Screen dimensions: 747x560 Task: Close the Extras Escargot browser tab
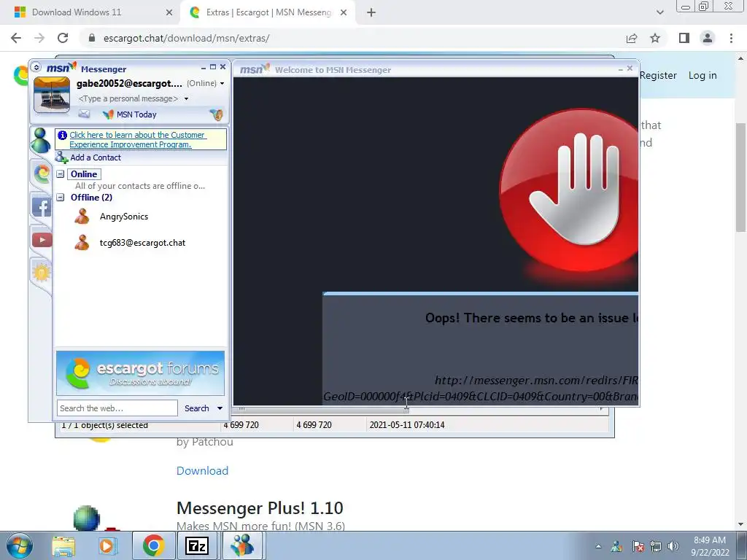pos(344,12)
